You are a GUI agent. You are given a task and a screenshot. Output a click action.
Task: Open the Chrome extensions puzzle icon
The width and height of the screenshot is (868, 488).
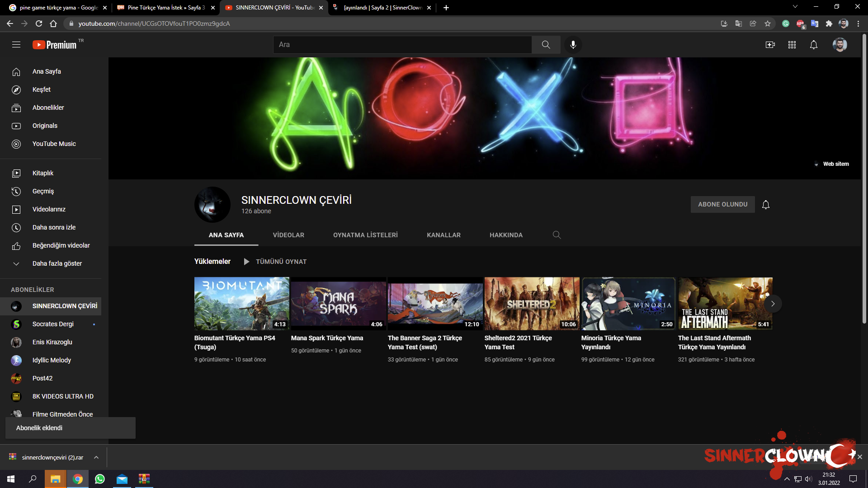829,23
